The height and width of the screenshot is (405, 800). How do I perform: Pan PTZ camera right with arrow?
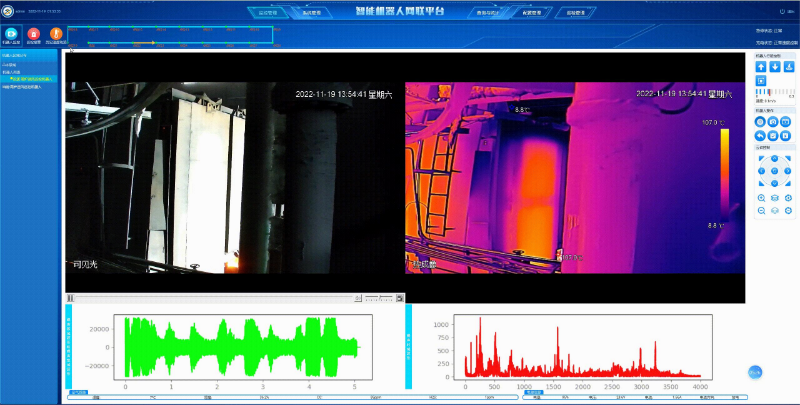pos(788,171)
